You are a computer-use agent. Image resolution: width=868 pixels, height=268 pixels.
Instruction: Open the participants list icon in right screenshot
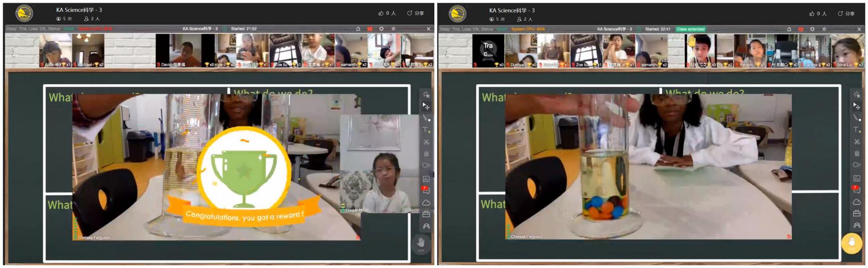coord(857,225)
